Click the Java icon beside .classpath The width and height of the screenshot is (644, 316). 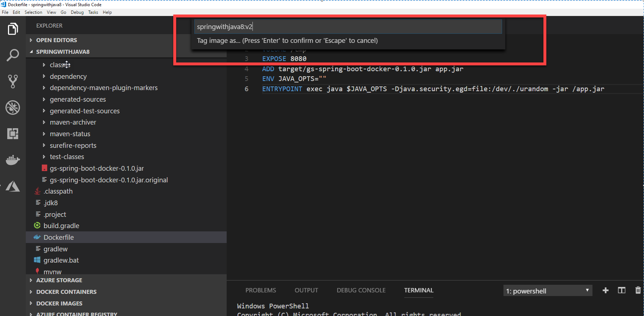[x=37, y=191]
